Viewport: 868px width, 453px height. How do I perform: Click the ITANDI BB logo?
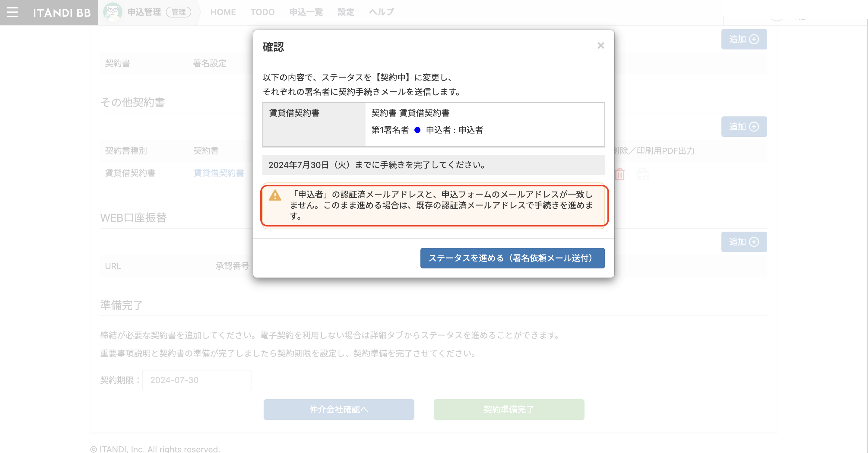[62, 13]
